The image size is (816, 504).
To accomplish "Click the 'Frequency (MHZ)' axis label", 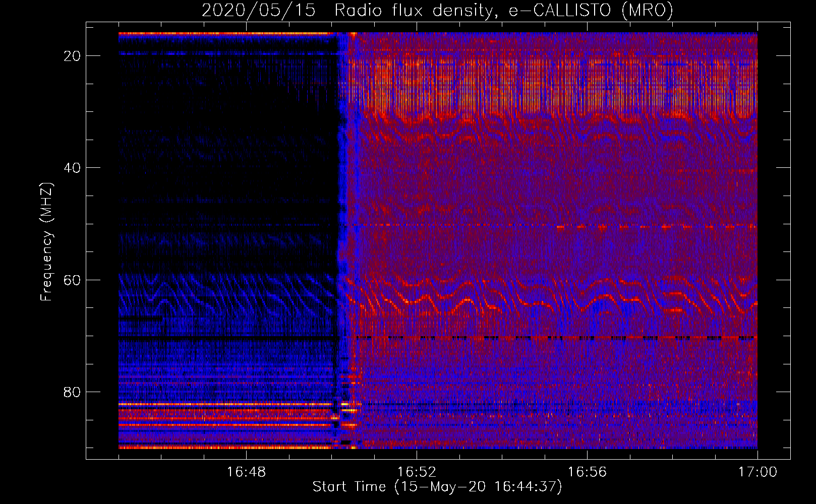I will point(46,242).
